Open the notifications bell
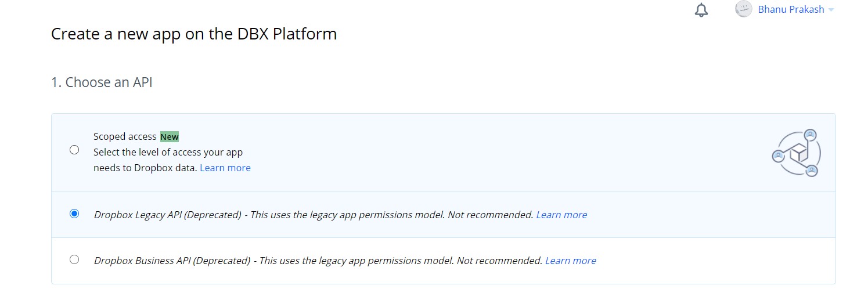This screenshot has height=307, width=868. click(701, 10)
